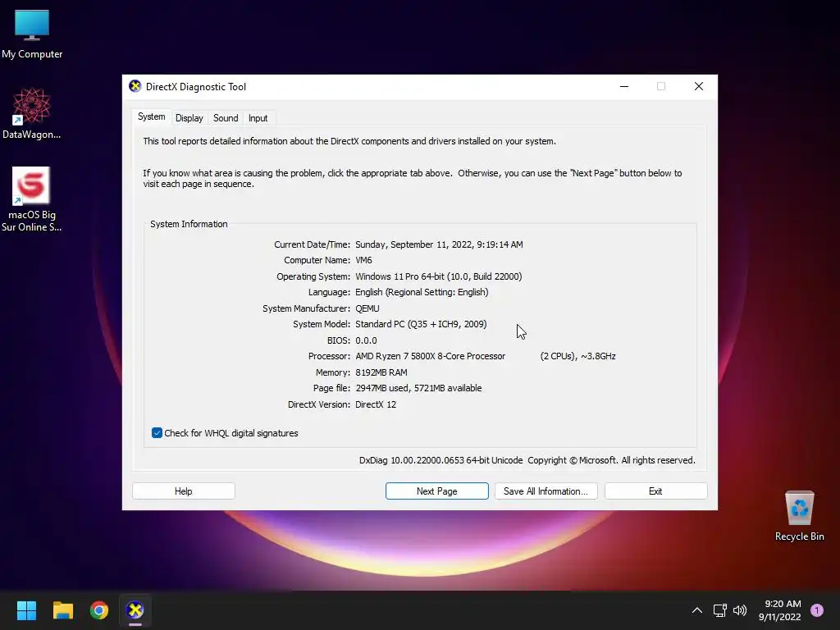Click the Next Page button
The width and height of the screenshot is (840, 630).
click(x=436, y=491)
